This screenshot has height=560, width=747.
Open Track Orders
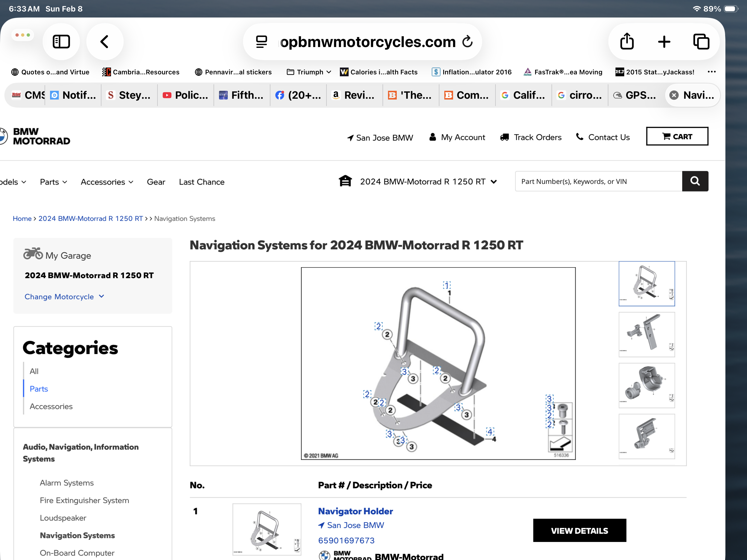coord(531,137)
